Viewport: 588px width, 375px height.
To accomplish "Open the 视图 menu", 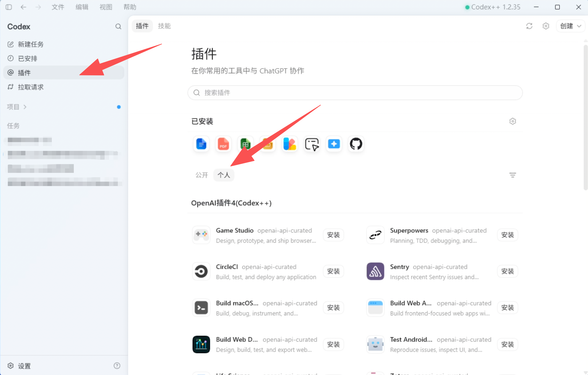I will [x=106, y=7].
